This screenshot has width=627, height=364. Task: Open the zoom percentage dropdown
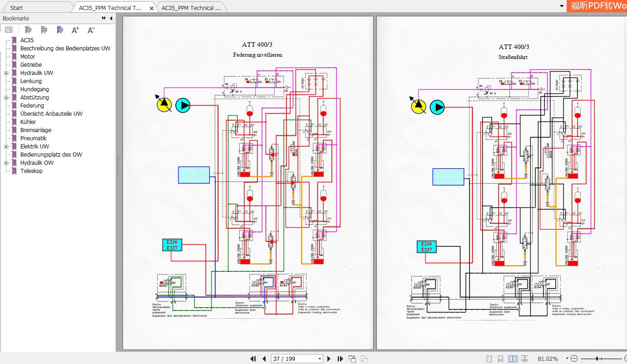(567, 358)
